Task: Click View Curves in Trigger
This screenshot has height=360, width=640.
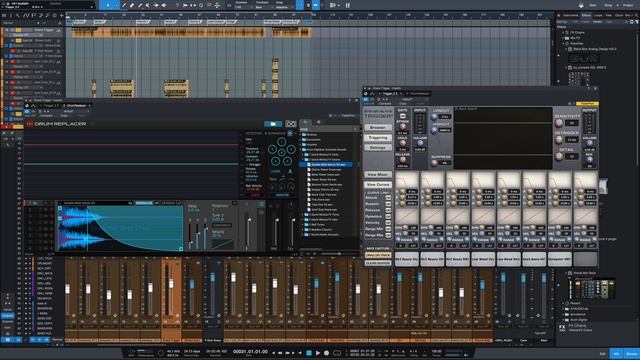Action: [378, 185]
